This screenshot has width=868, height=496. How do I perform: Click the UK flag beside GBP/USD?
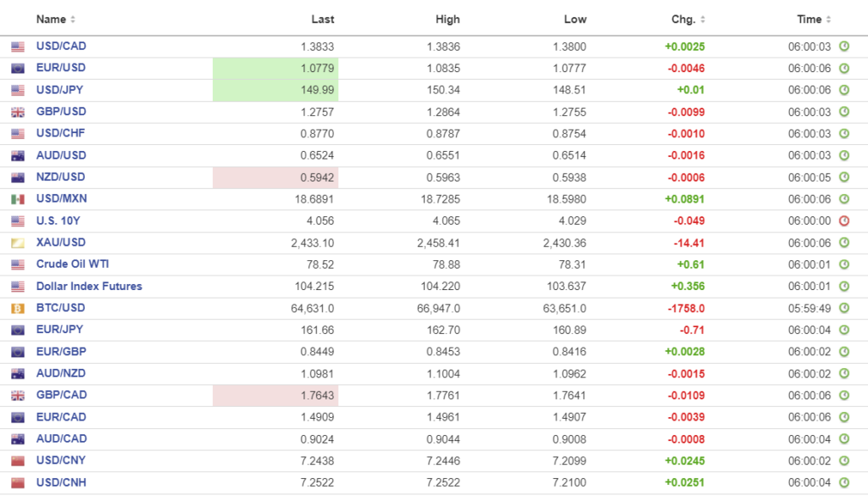click(x=18, y=112)
